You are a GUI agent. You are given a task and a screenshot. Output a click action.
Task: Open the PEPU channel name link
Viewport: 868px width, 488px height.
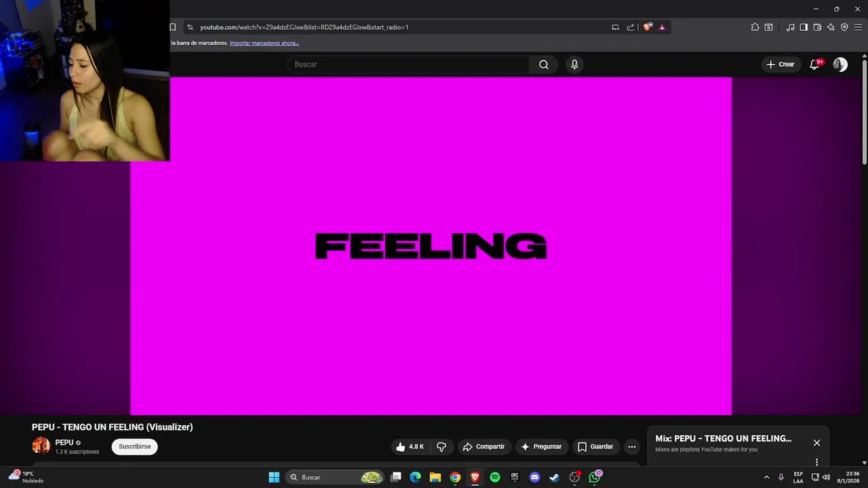(64, 443)
